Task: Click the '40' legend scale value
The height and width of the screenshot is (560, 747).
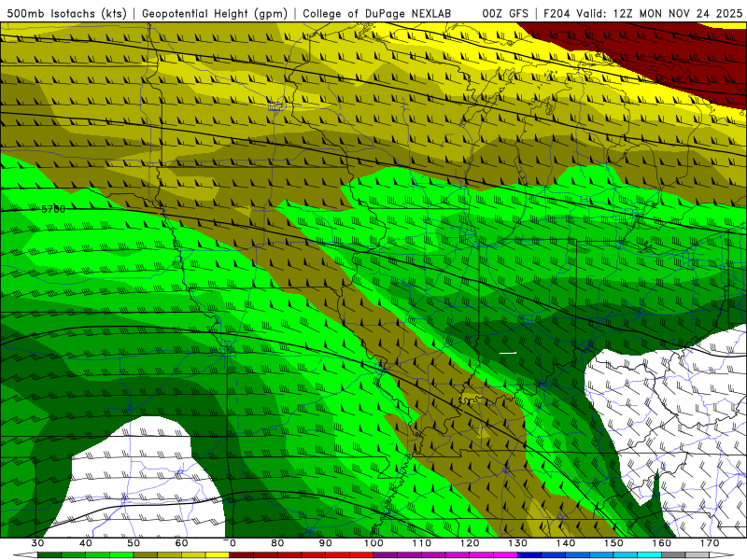Action: tap(86, 543)
